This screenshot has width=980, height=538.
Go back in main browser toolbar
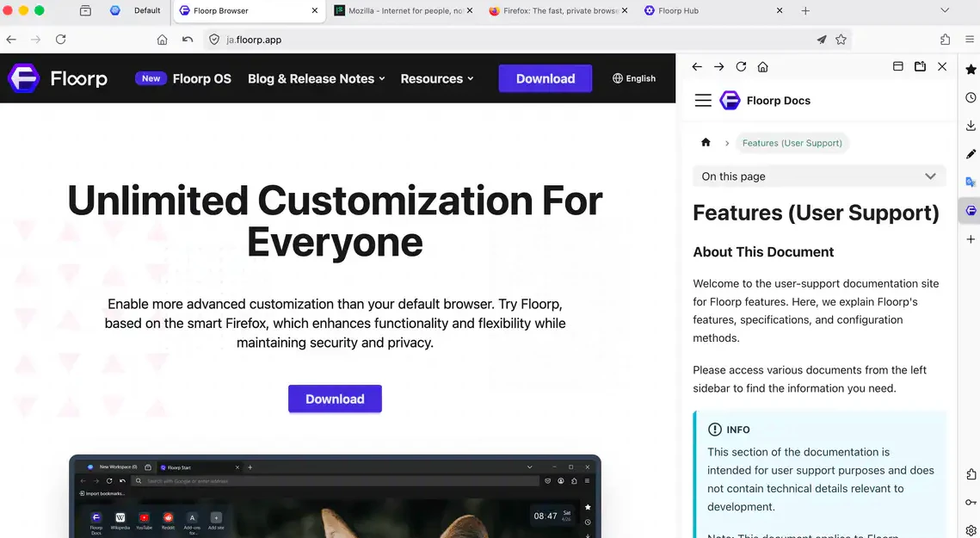click(x=11, y=40)
